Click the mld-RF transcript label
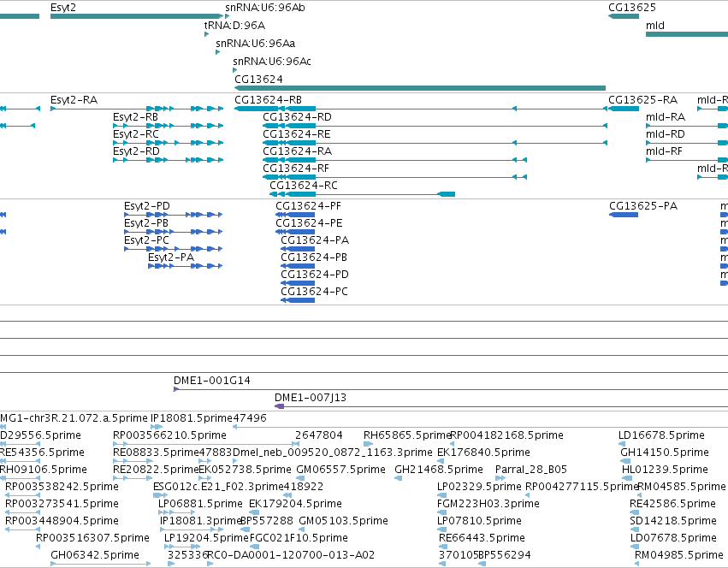The image size is (728, 568). coord(665,151)
